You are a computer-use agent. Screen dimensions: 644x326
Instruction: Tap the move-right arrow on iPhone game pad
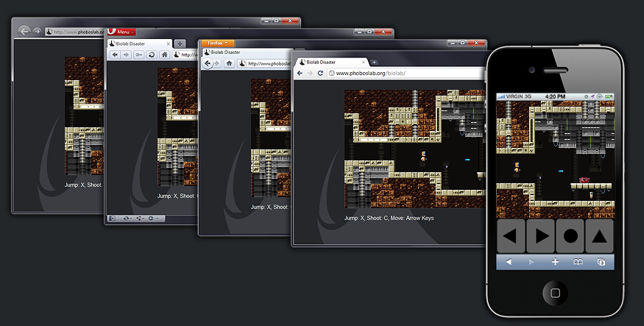pyautogui.click(x=540, y=236)
